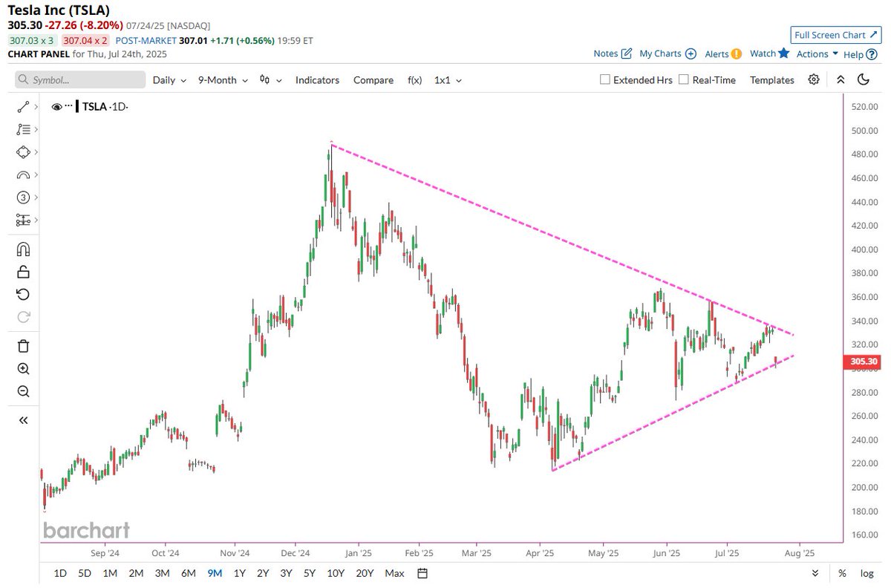
Task: Open the Actions dropdown menu
Action: coord(817,53)
